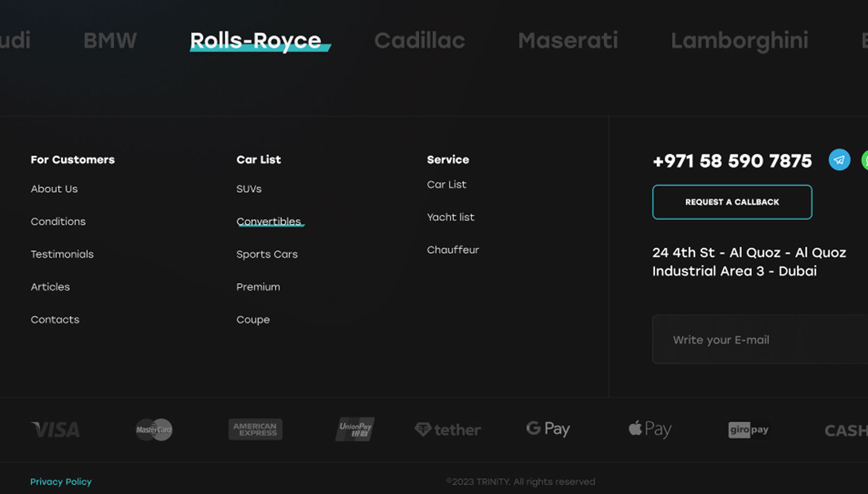Select the Maserati brand tab
Viewport: 868px width, 494px height.
[568, 41]
